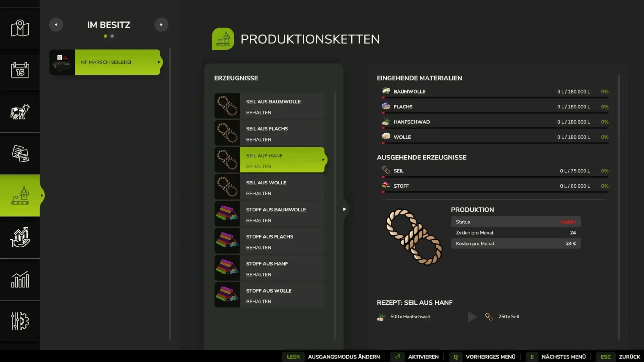Open the contracts documents icon
This screenshot has width=644, height=362.
pyautogui.click(x=20, y=153)
